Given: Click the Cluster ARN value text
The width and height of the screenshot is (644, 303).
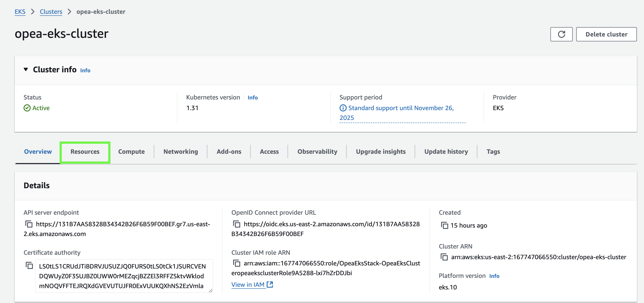Looking at the screenshot, I should click(x=538, y=257).
